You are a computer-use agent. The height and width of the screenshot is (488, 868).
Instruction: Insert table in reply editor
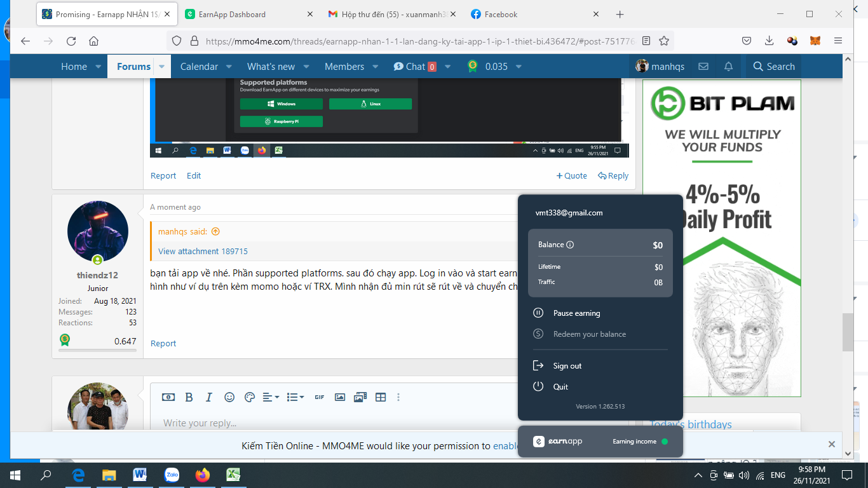click(381, 397)
